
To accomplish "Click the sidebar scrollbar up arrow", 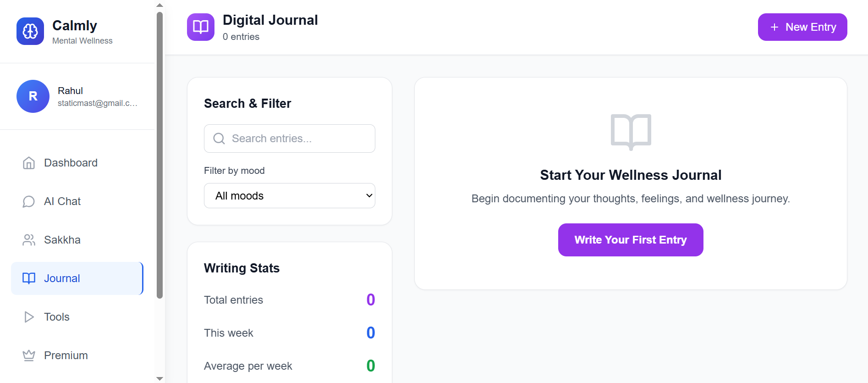I will click(159, 5).
